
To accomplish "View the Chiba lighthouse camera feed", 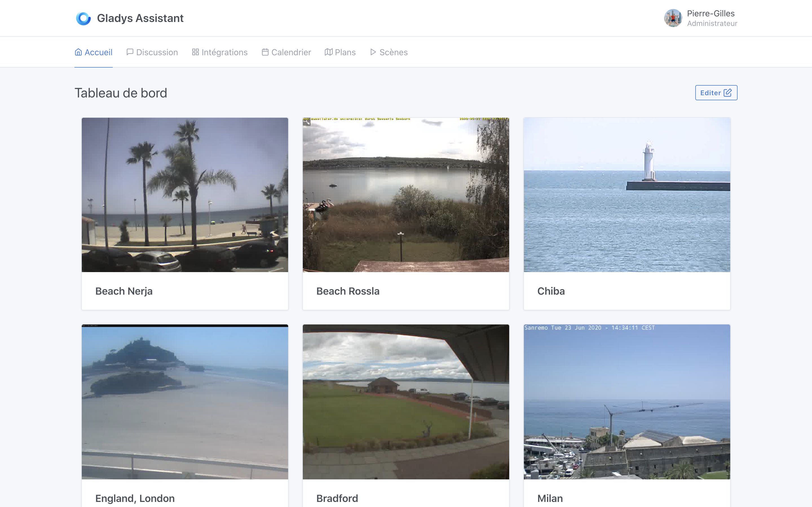I will point(626,194).
